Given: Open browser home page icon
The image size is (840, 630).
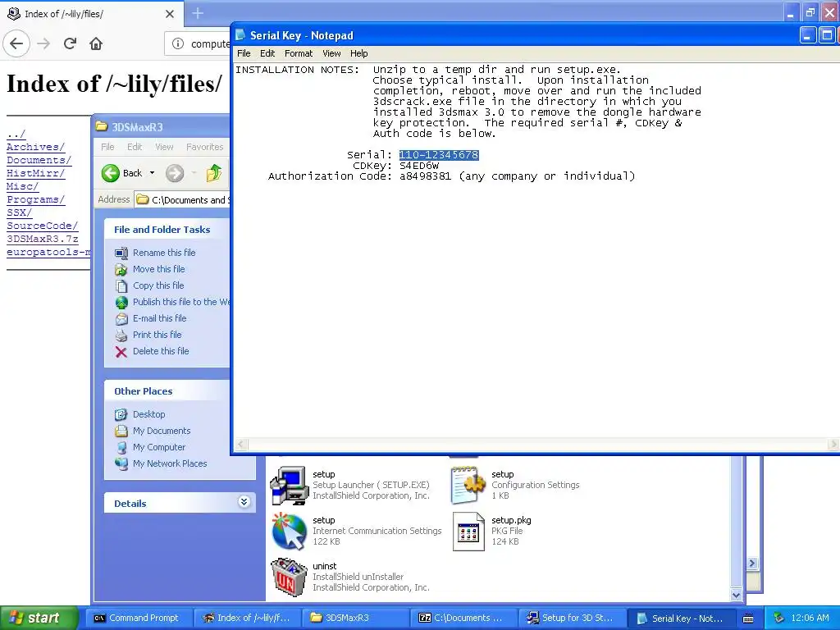Looking at the screenshot, I should [x=96, y=43].
